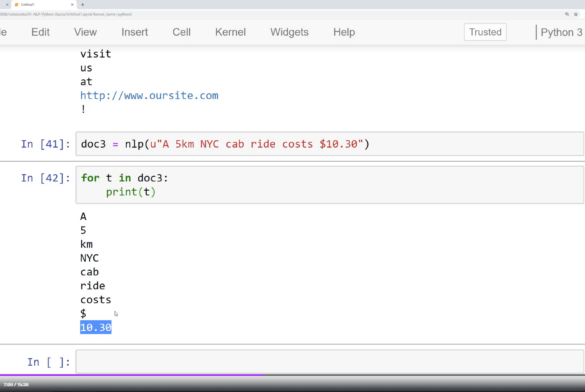The width and height of the screenshot is (585, 392).
Task: Click the 'A' output token in cell 42
Action: point(83,217)
